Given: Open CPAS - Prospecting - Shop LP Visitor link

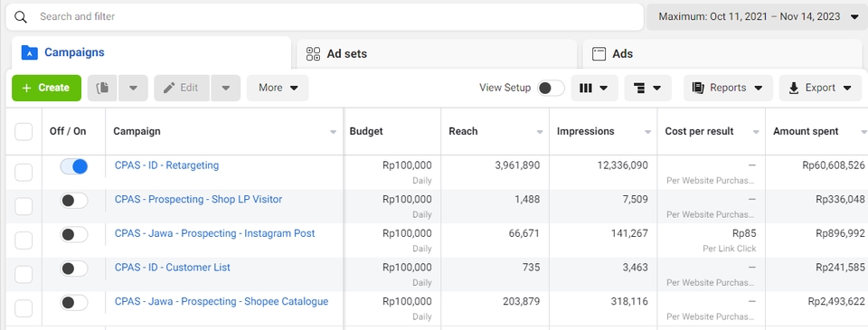Looking at the screenshot, I should click(198, 199).
